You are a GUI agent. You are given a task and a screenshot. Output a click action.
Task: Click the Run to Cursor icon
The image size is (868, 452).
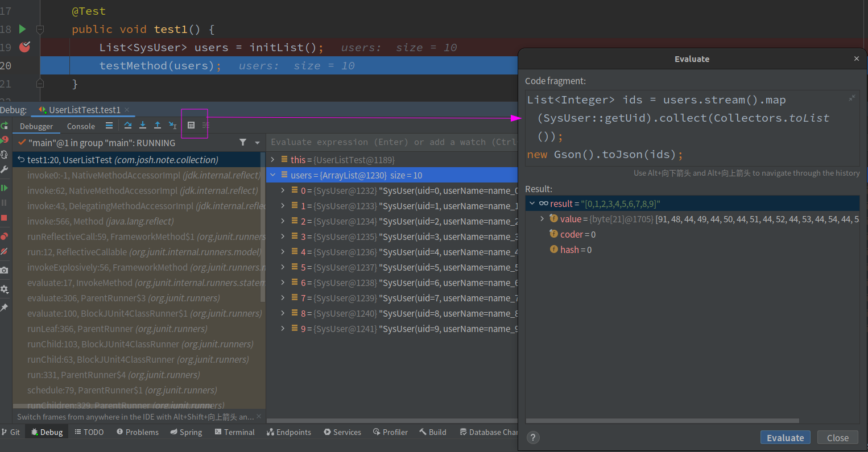[172, 125]
